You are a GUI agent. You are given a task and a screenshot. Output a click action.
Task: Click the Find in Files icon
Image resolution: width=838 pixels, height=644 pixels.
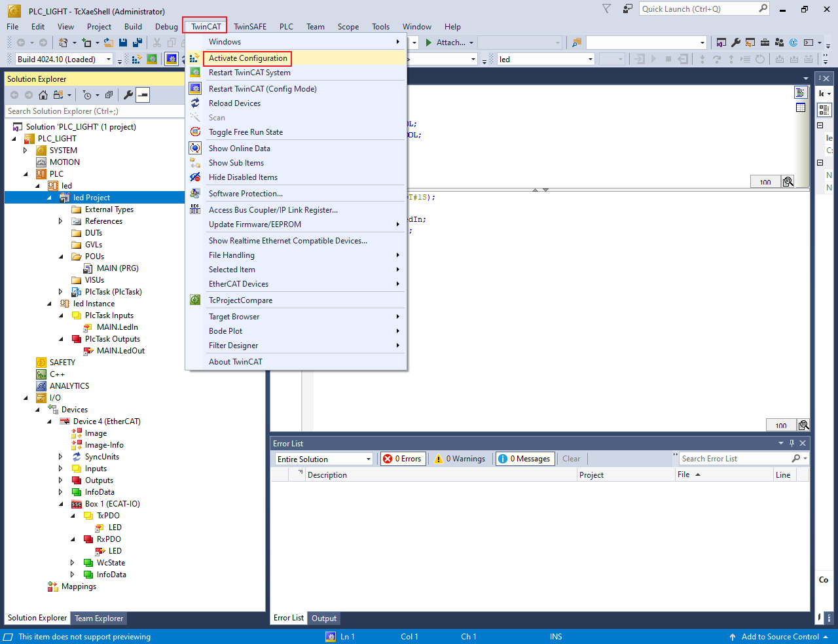click(x=577, y=43)
